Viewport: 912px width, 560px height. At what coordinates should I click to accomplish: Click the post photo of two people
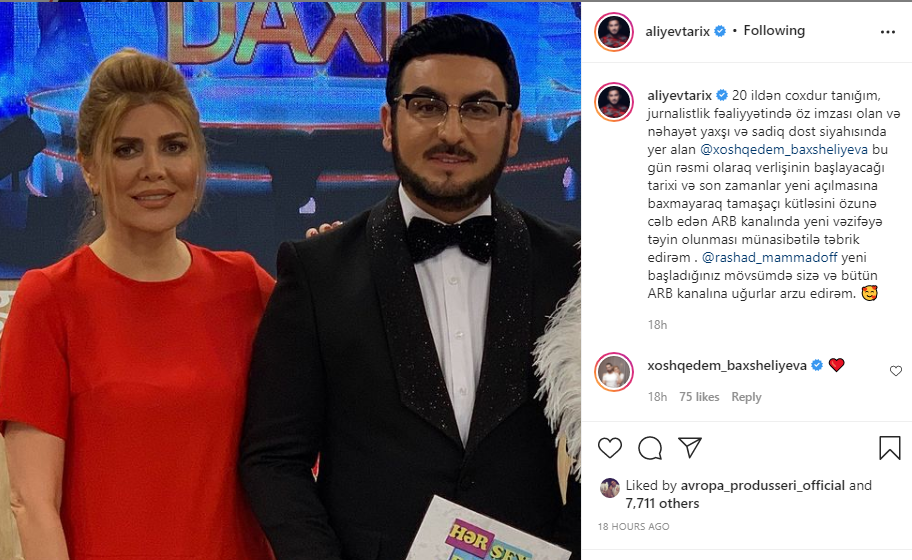point(290,281)
